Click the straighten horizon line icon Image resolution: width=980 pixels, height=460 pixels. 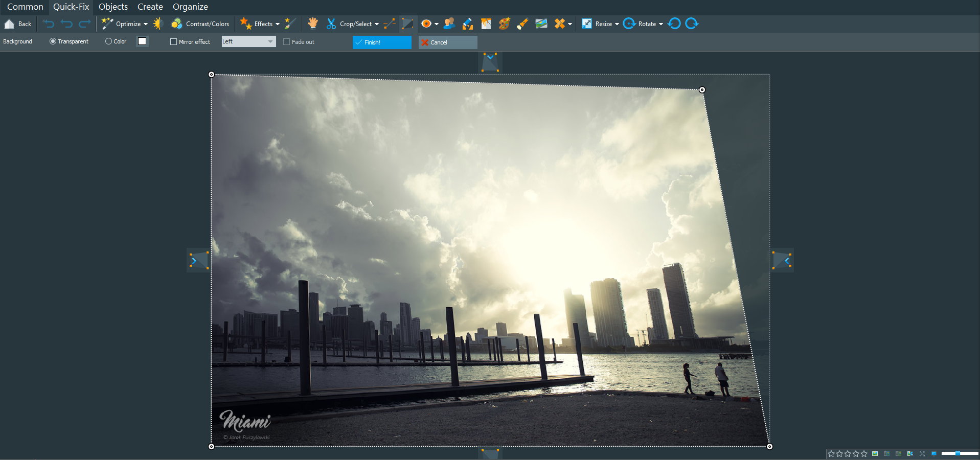pyautogui.click(x=390, y=24)
